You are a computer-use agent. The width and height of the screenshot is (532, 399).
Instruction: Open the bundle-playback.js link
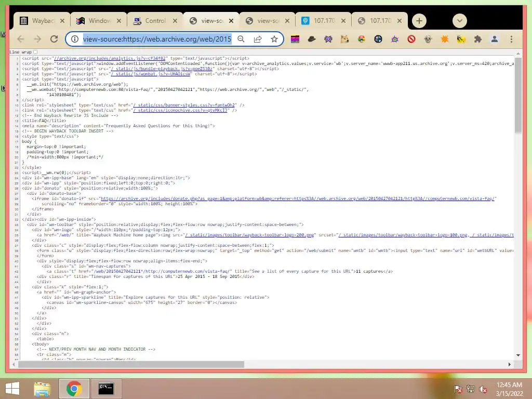163,69
